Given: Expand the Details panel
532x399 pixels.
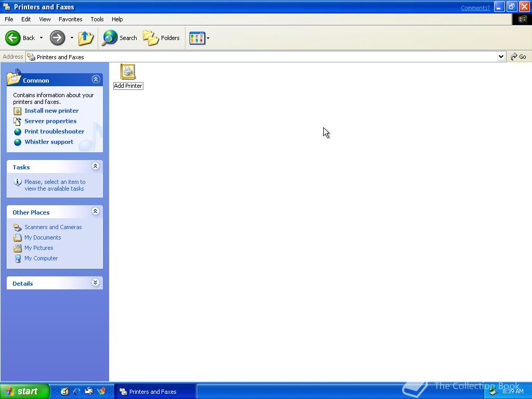Looking at the screenshot, I should [x=96, y=282].
